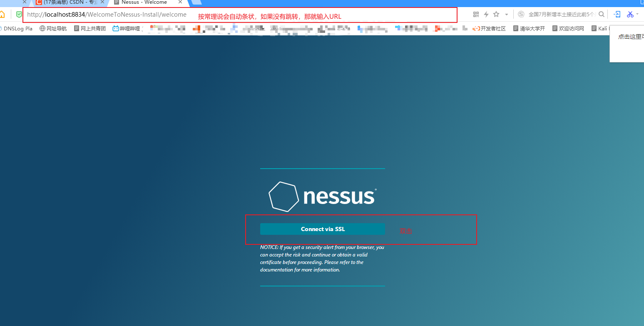Image resolution: width=644 pixels, height=326 pixels.
Task: Click the NOTICE security alert text
Action: pos(322,259)
